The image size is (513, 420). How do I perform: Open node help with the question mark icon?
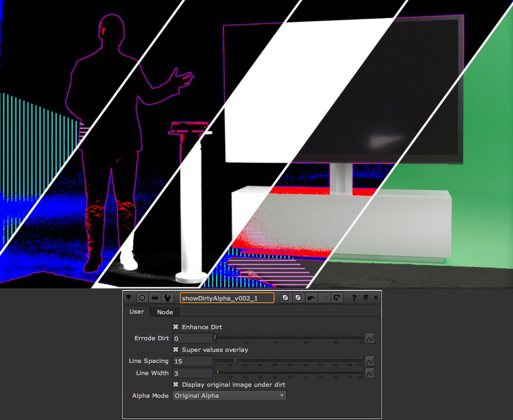tap(354, 298)
